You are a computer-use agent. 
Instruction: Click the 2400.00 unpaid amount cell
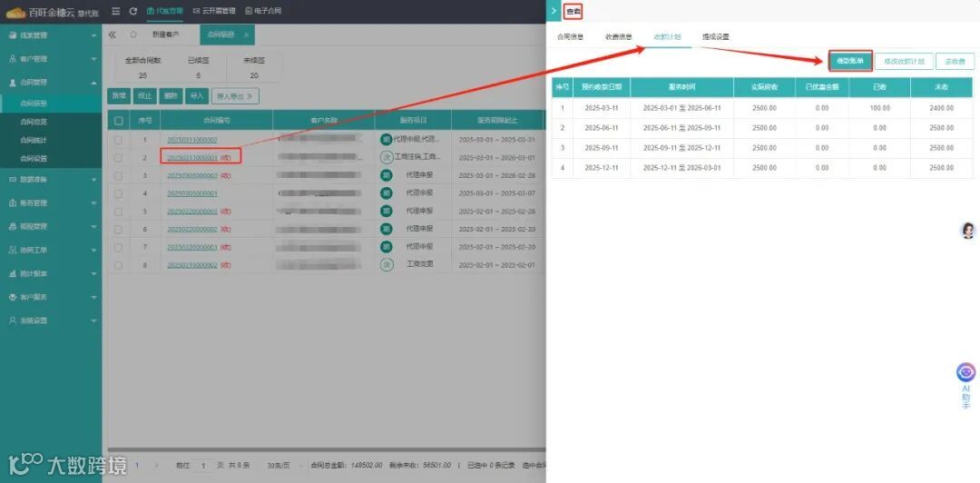[x=941, y=108]
